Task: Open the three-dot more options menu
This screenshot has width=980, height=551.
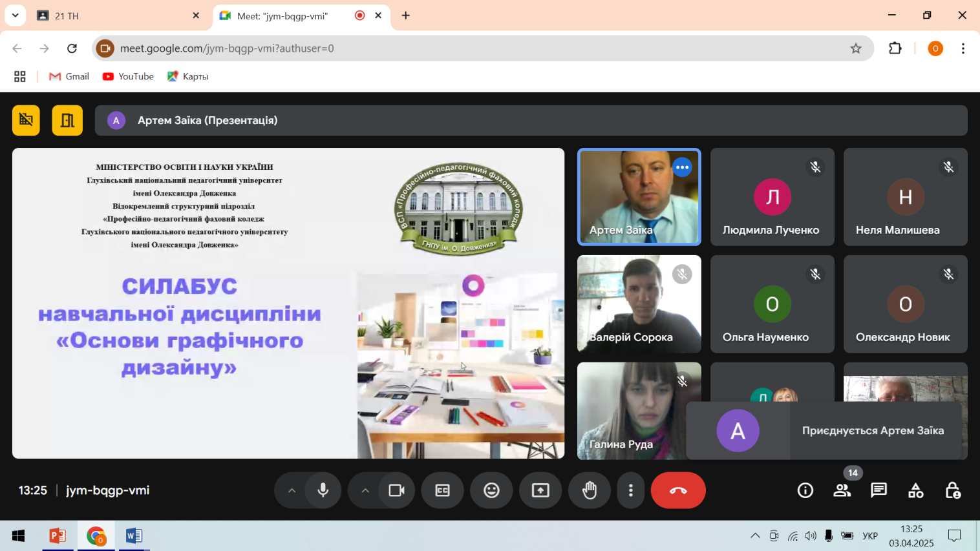Action: pos(630,490)
